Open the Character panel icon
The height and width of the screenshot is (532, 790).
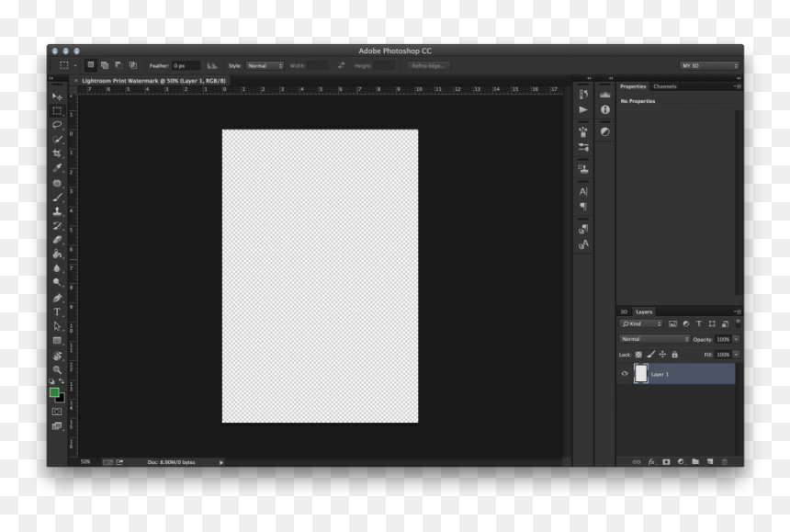click(x=583, y=191)
